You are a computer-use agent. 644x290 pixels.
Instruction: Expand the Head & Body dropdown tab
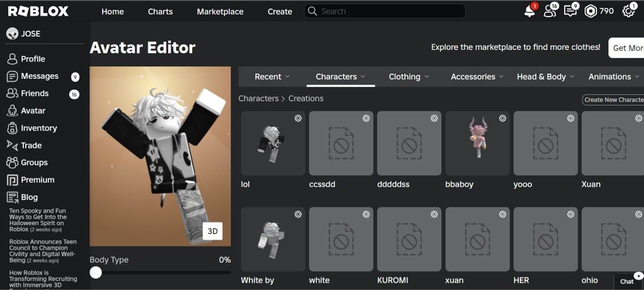point(546,77)
